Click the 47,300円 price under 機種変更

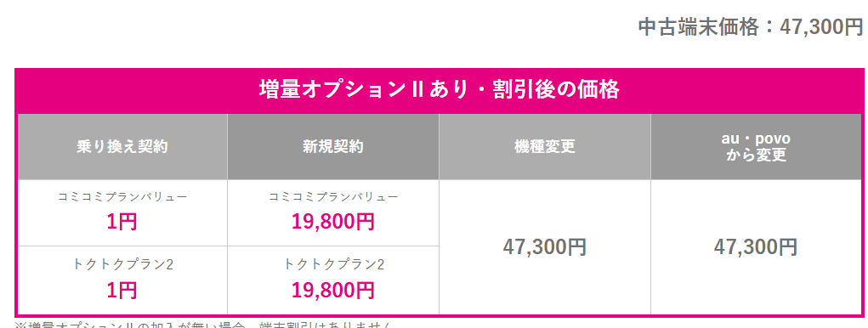coord(545,247)
